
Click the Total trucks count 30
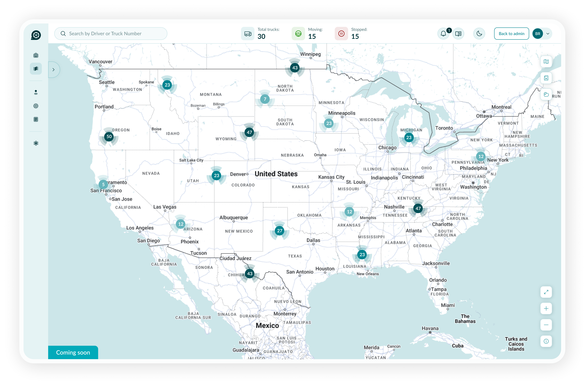[x=261, y=37]
